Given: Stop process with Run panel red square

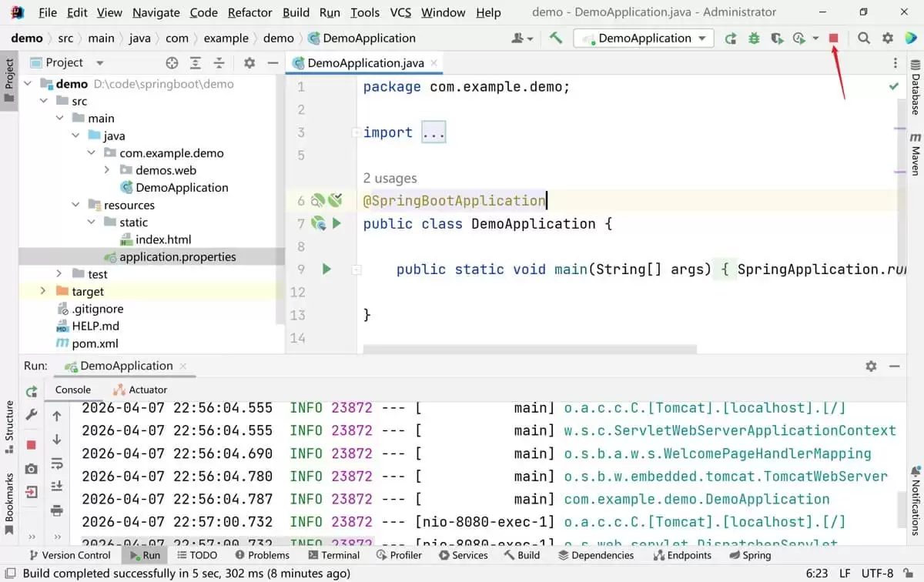Looking at the screenshot, I should point(32,445).
